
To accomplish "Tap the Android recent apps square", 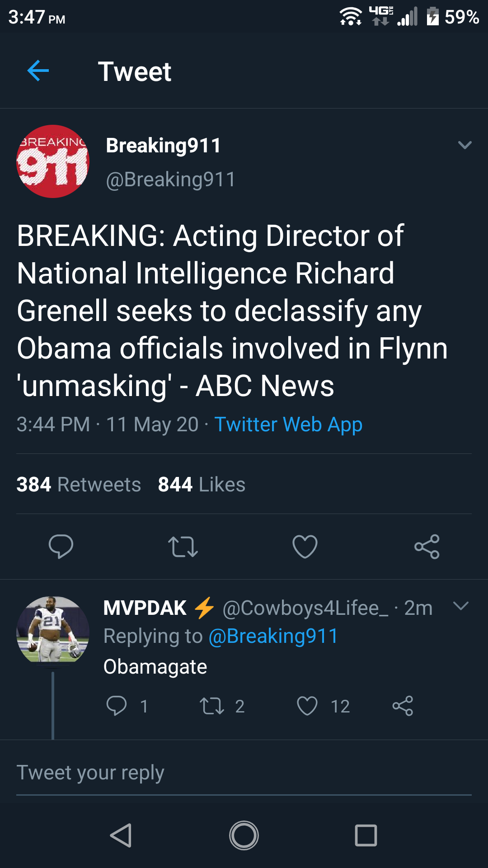I will coord(366,835).
